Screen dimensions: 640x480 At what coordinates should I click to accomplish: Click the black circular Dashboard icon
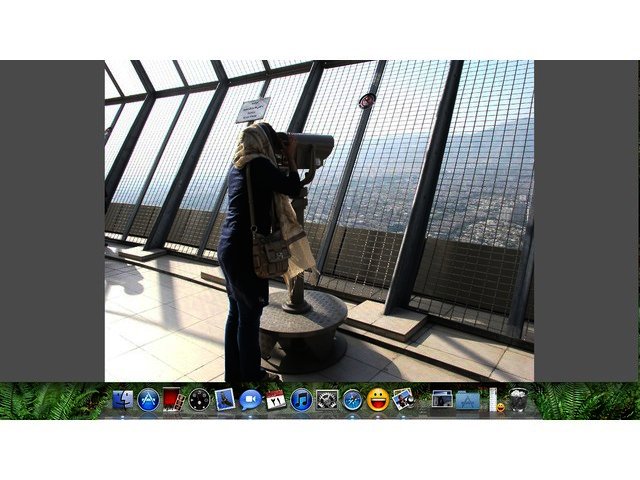[199, 401]
